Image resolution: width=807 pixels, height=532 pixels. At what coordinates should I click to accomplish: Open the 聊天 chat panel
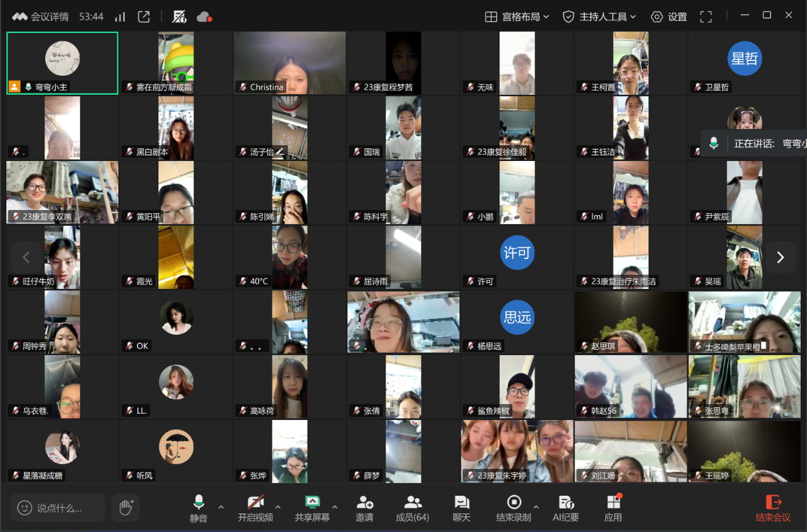coord(461,508)
